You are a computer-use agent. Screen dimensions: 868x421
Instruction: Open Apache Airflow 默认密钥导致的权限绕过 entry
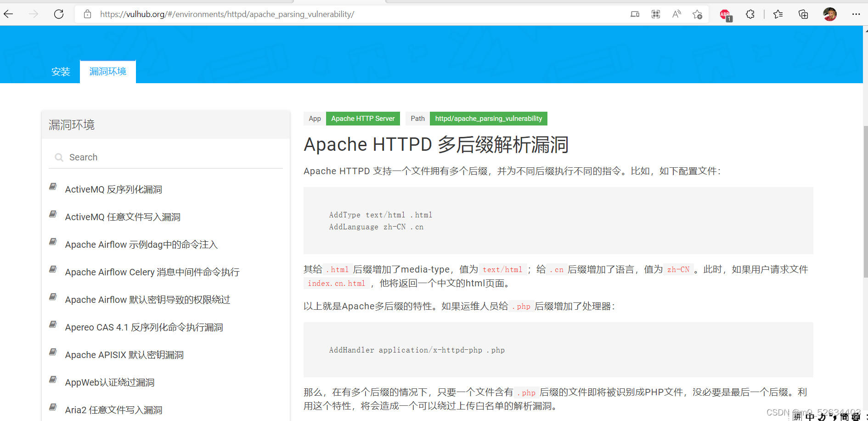[147, 300]
